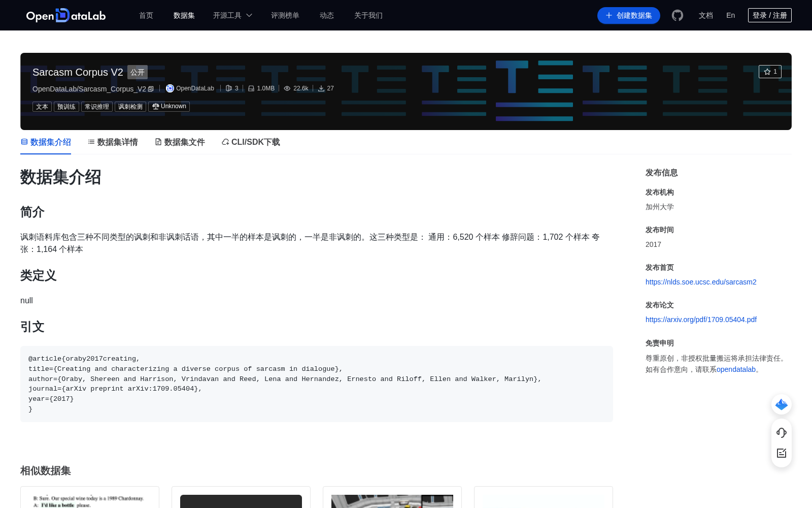Click the 2017 publish year value
Screen dimensions: 812x508
click(x=653, y=244)
